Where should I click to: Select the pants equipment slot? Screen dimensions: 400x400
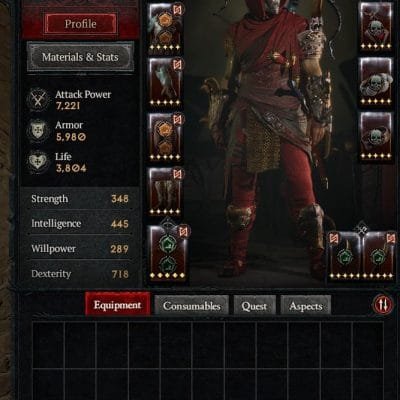165,192
